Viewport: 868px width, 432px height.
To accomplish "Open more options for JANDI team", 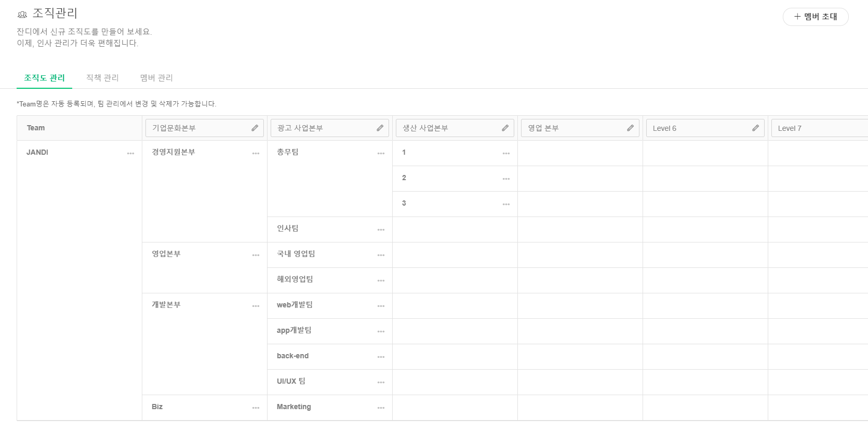I will pyautogui.click(x=130, y=153).
